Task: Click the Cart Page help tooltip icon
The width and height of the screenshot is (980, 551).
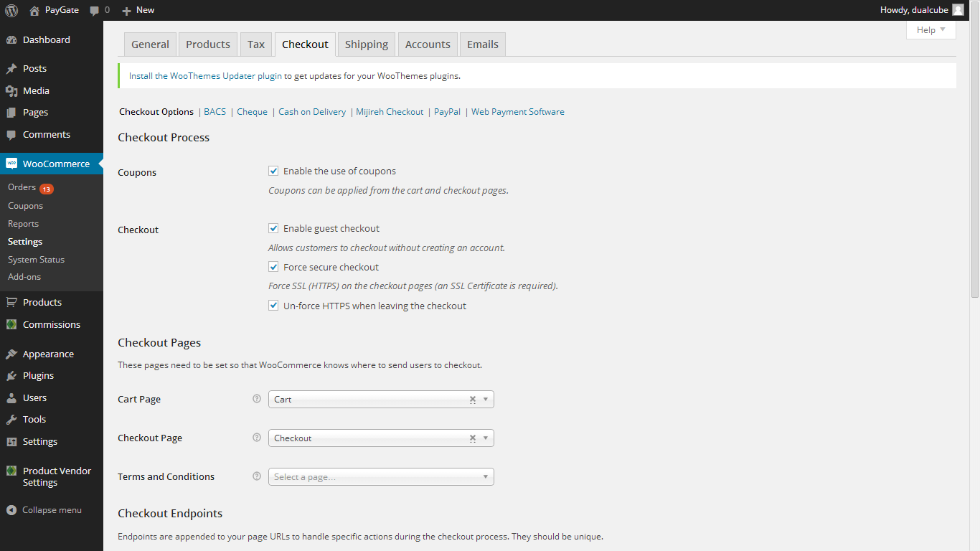Action: tap(257, 399)
